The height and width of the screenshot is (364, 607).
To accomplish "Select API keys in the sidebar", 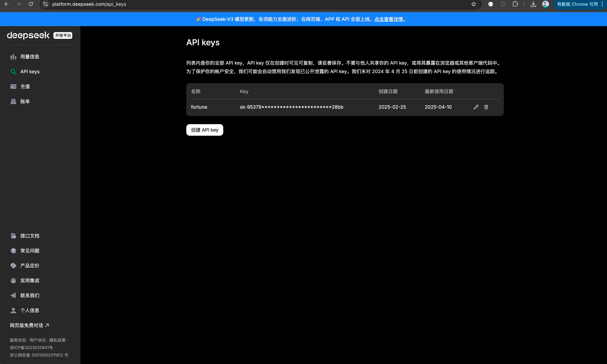I will tap(30, 72).
